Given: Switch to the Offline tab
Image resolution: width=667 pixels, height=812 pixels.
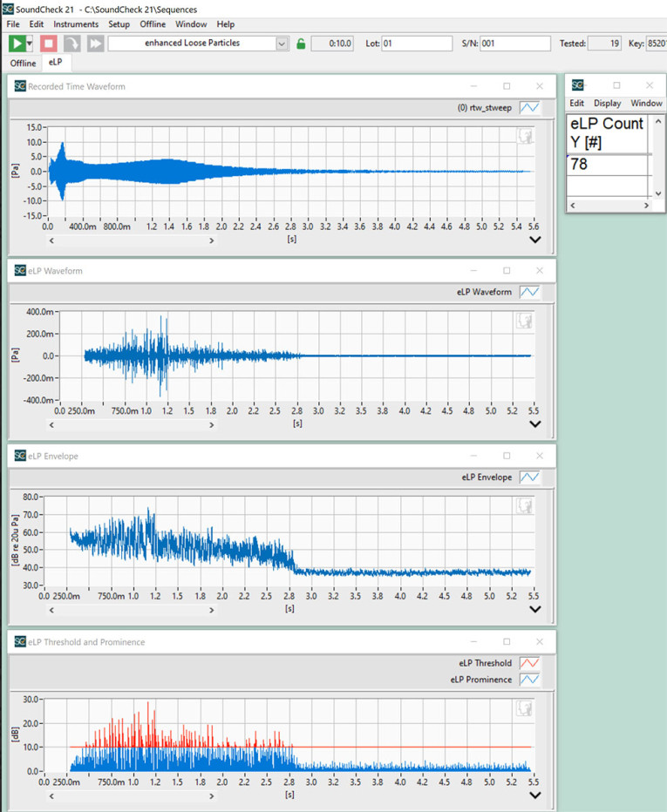Looking at the screenshot, I should point(23,64).
